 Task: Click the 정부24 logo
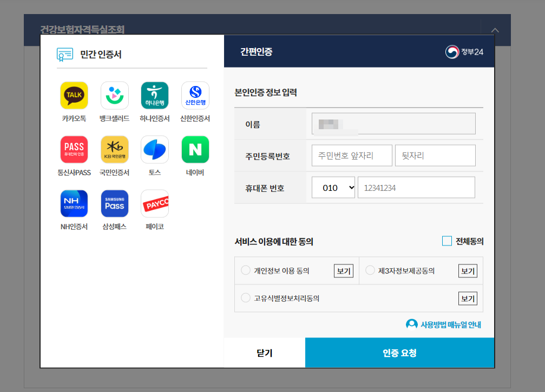(464, 52)
